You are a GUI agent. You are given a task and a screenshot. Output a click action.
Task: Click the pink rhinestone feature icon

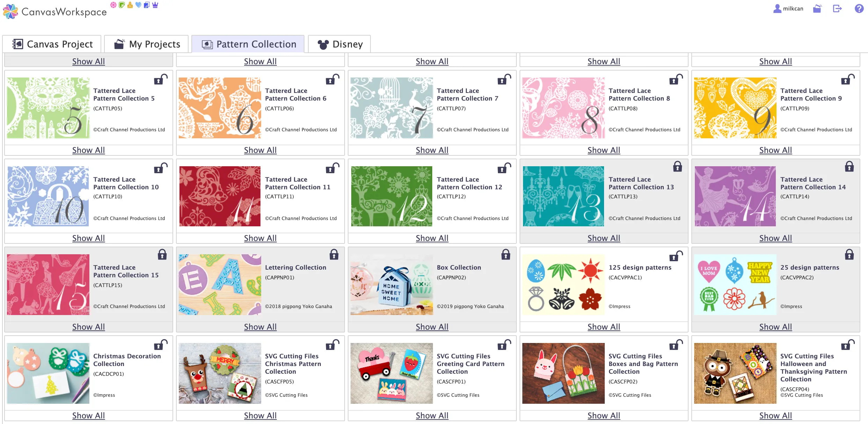pyautogui.click(x=113, y=5)
